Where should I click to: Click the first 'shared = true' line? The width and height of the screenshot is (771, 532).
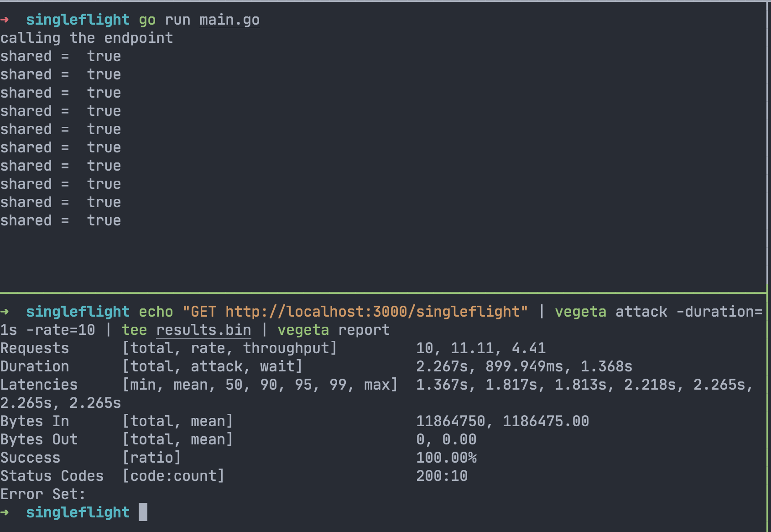61,56
